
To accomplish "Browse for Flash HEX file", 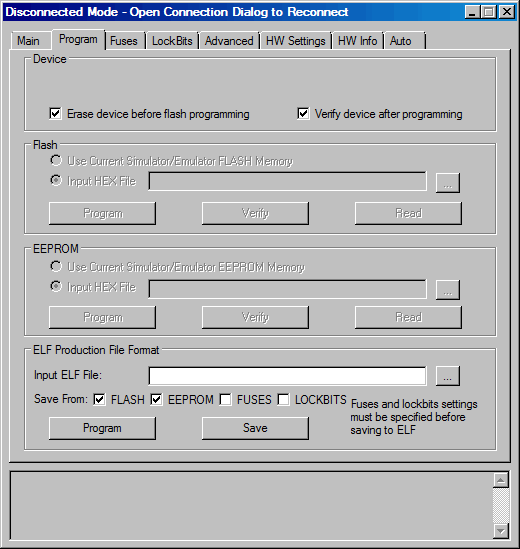I will (448, 182).
